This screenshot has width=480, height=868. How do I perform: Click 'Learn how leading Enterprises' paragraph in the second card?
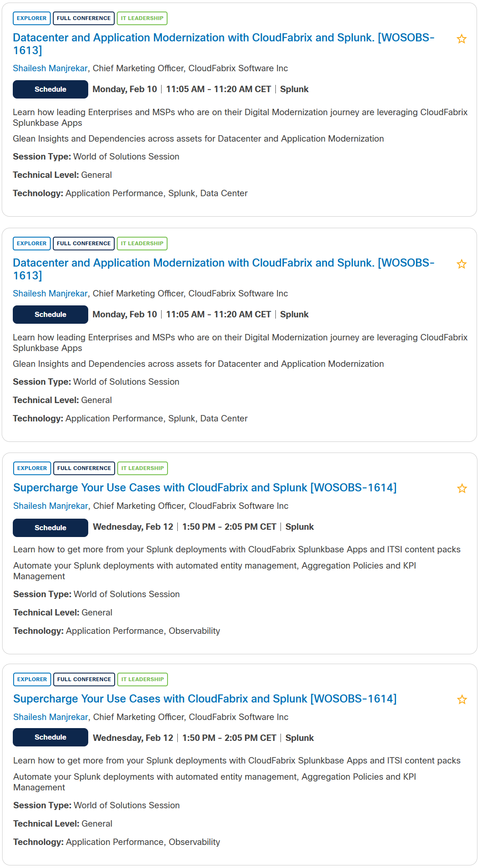(240, 343)
